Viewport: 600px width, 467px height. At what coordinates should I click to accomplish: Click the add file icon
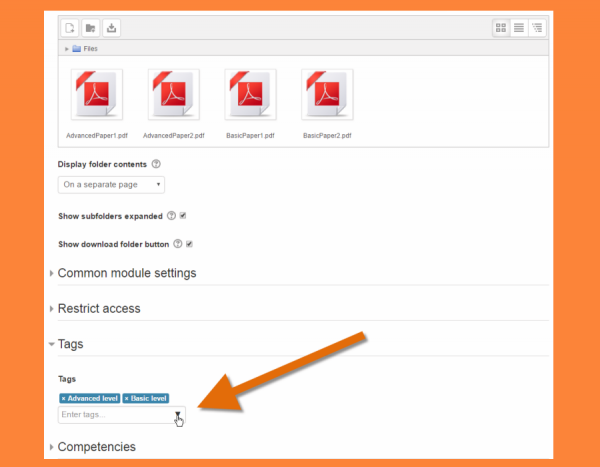coord(70,28)
